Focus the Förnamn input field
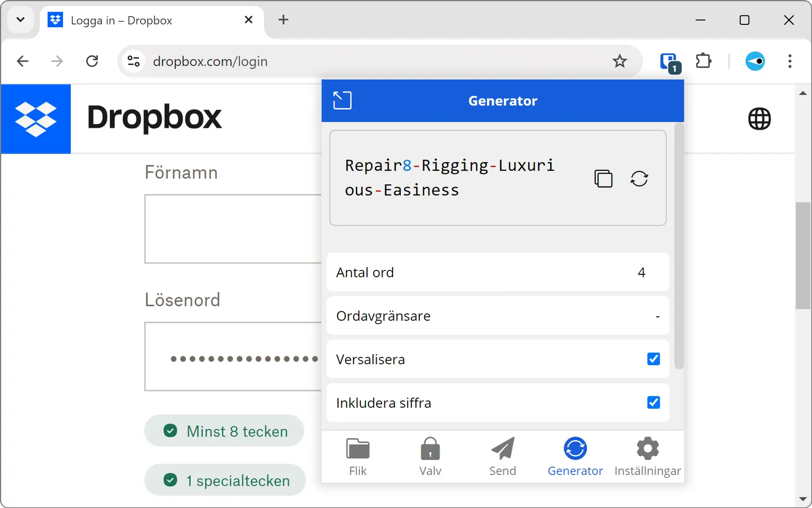This screenshot has height=508, width=812. 233,229
